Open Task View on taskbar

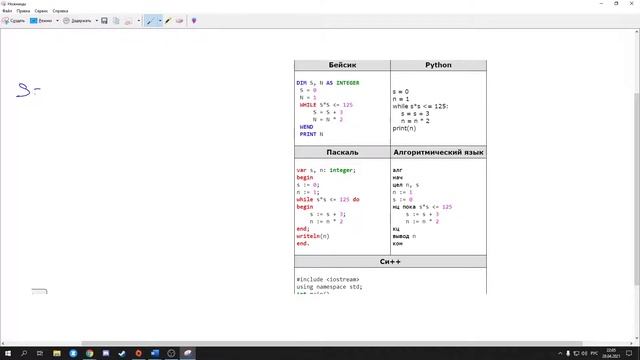40,353
